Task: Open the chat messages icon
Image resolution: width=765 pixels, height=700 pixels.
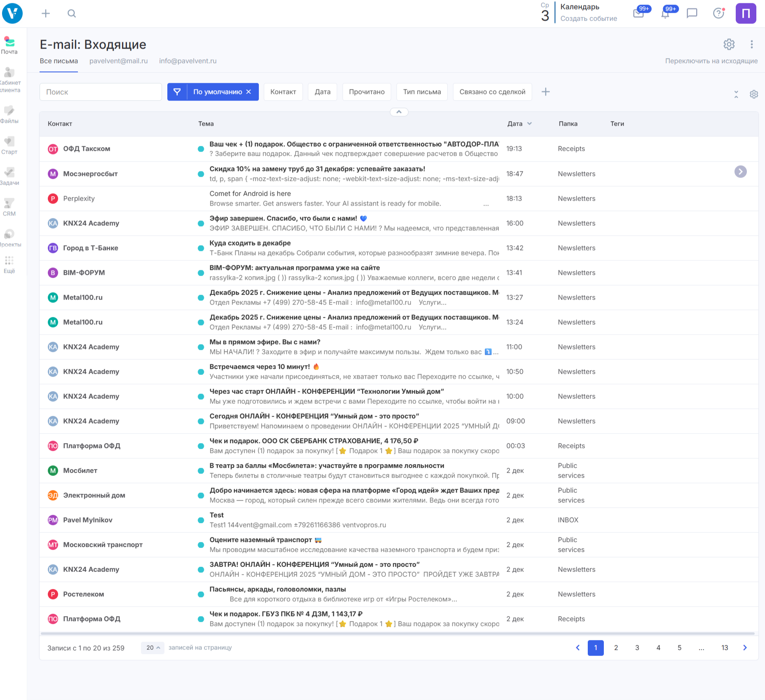Action: (x=692, y=14)
